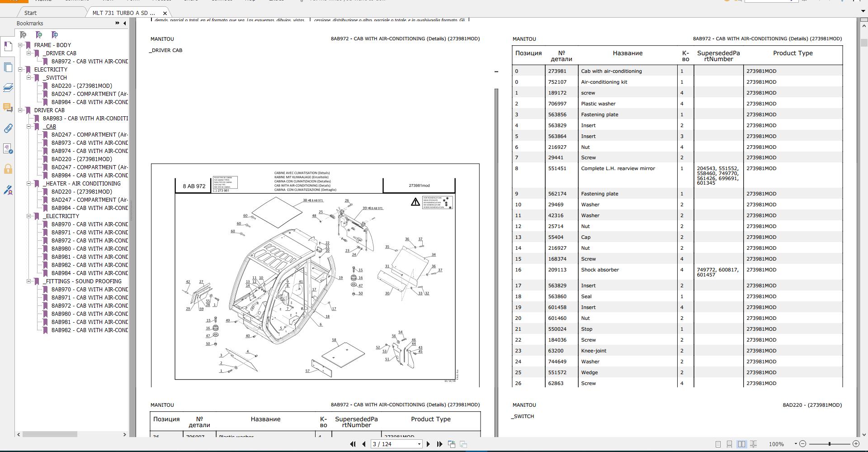Image resolution: width=868 pixels, height=452 pixels.
Task: Click the document vertical scrollbar down arrow
Action: click(863, 434)
